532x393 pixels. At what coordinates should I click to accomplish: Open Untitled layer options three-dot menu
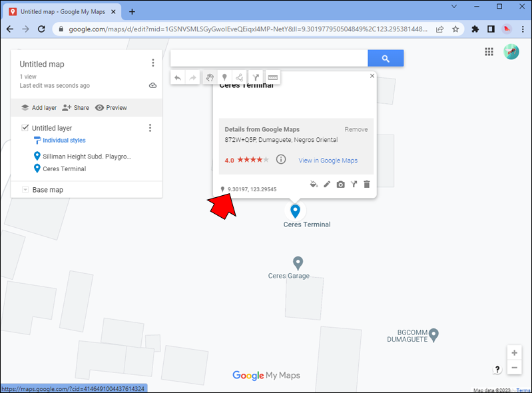(150, 128)
